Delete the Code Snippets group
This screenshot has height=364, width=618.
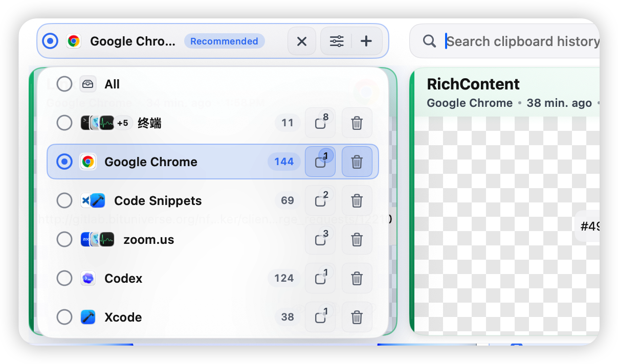[x=357, y=200]
